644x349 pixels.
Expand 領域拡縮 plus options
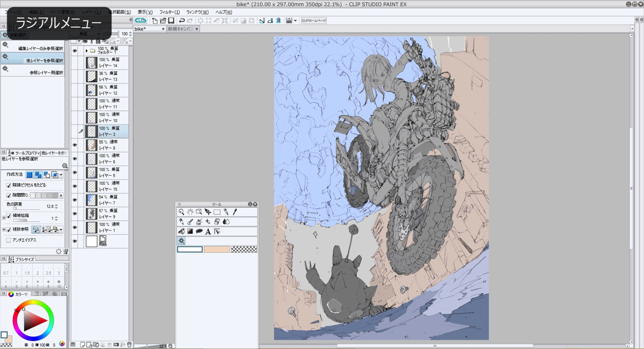4,217
